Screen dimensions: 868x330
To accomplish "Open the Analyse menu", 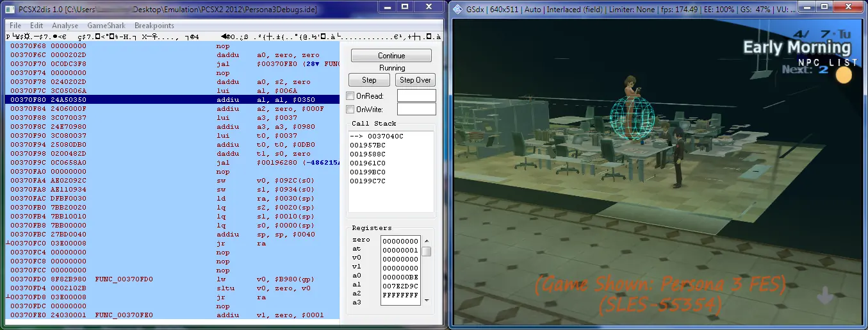I will pyautogui.click(x=65, y=26).
